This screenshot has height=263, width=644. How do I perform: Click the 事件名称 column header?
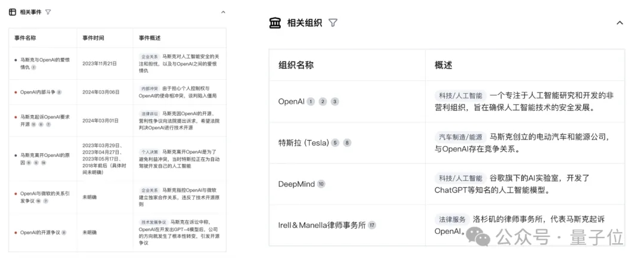click(x=25, y=38)
